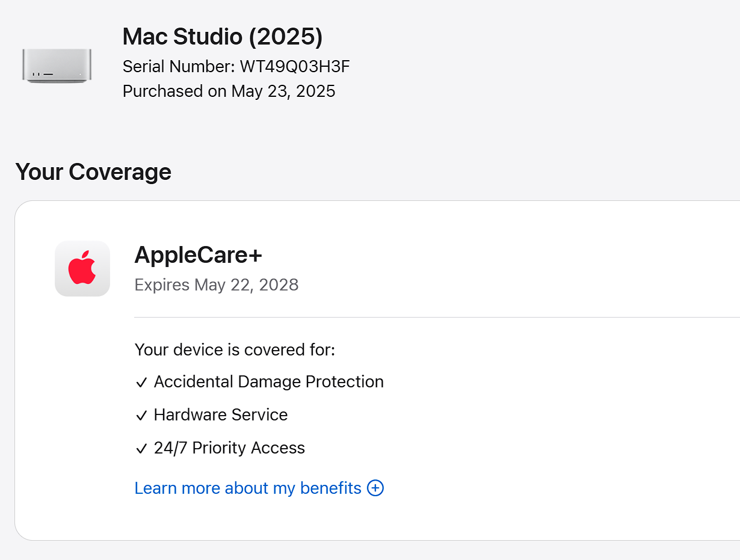Select the 24/7 Priority Access item
The image size is (740, 560).
point(229,448)
